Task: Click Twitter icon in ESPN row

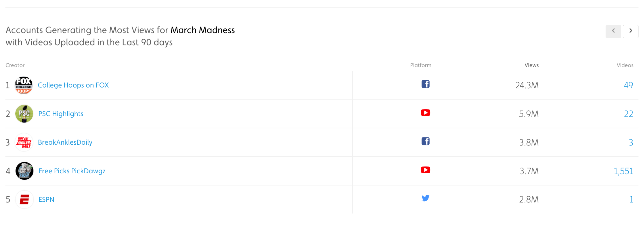Action: point(425,198)
